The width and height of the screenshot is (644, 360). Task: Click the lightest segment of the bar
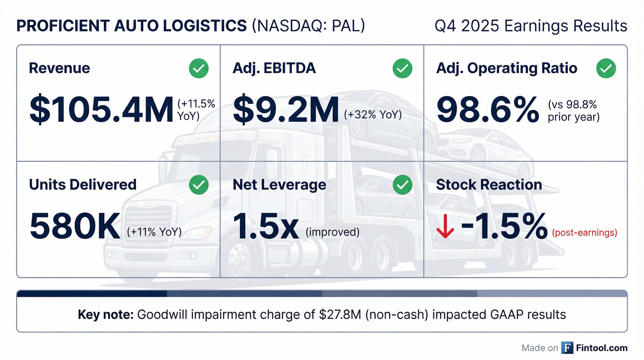click(552, 294)
